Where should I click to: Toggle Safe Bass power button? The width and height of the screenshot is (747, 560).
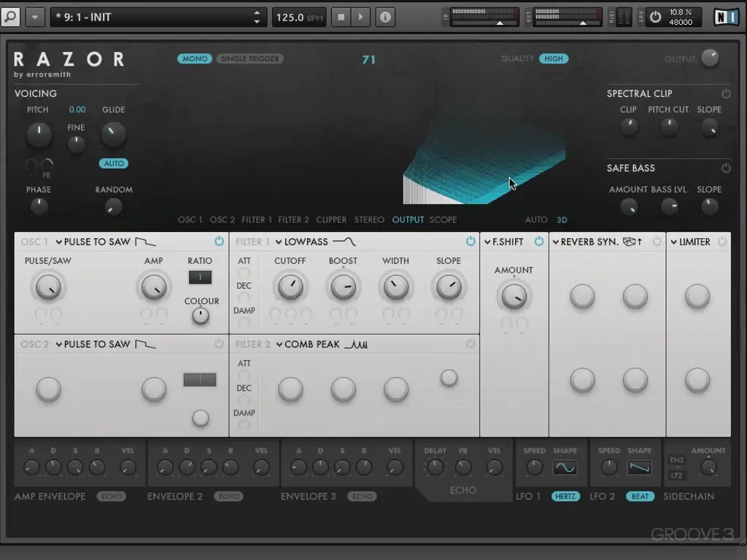(x=726, y=168)
